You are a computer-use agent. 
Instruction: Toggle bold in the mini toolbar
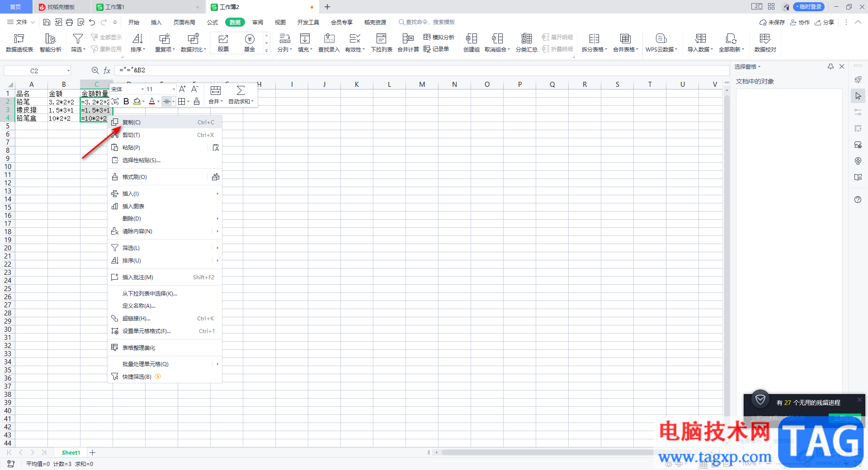point(126,101)
